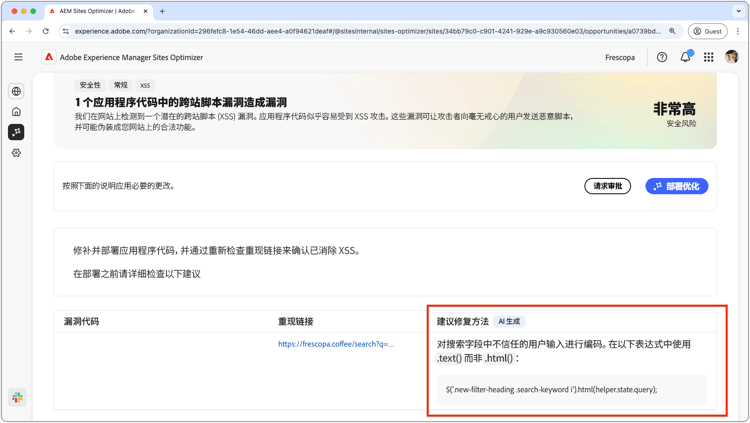Open the browser three-dot menu
Screen dimensions: 750x423
(x=738, y=31)
